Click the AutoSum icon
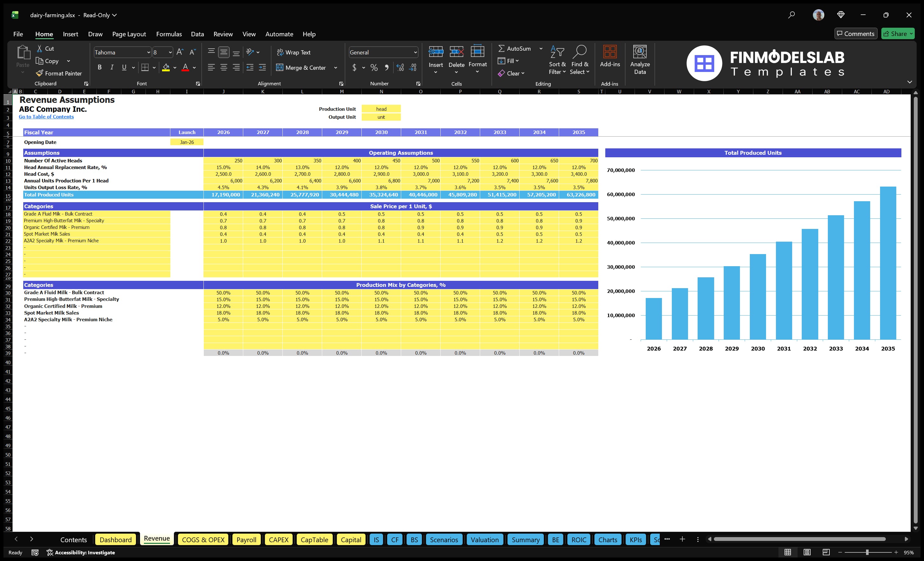The height and width of the screenshot is (561, 924). tap(502, 48)
